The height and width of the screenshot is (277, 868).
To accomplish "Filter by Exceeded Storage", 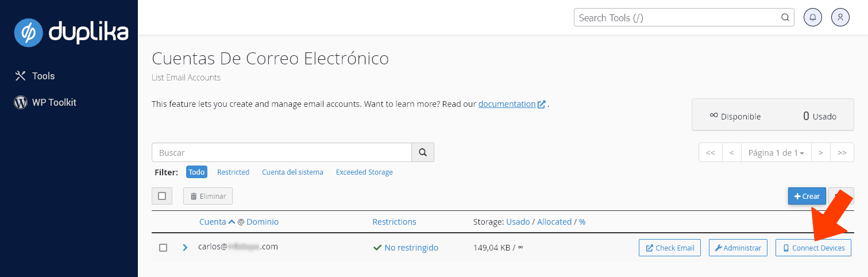I will click(x=364, y=172).
